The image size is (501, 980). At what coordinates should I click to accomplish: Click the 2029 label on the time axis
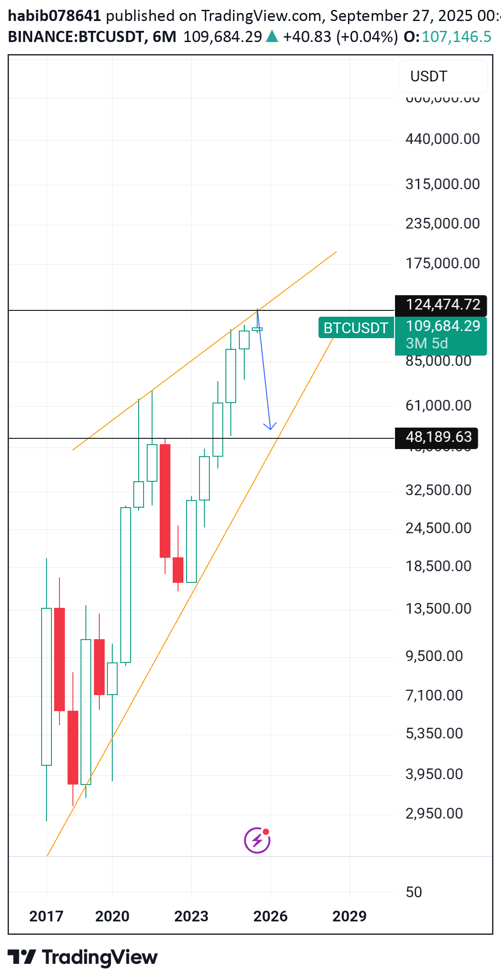click(x=349, y=916)
